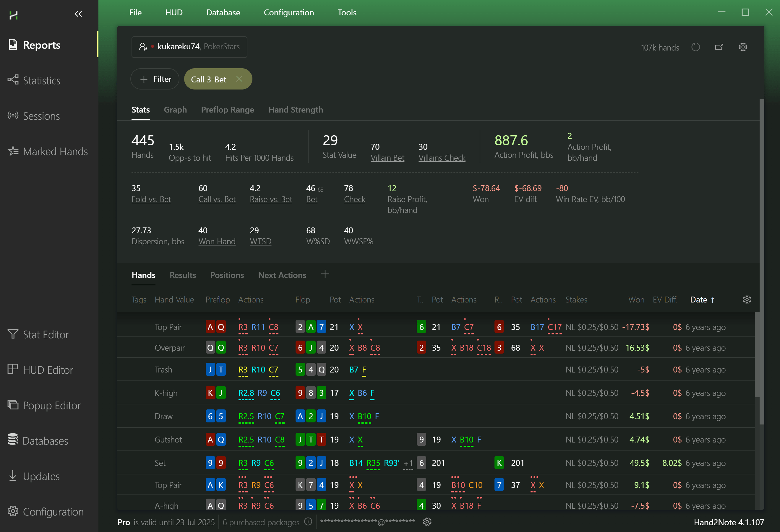Open report settings gear icon

pos(743,47)
